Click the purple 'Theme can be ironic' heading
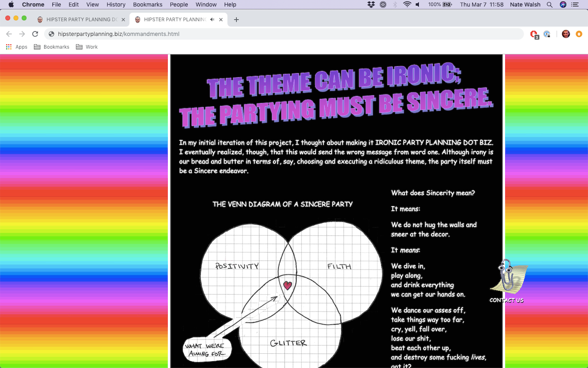Viewport: 588px width, 368px height. pos(336,96)
